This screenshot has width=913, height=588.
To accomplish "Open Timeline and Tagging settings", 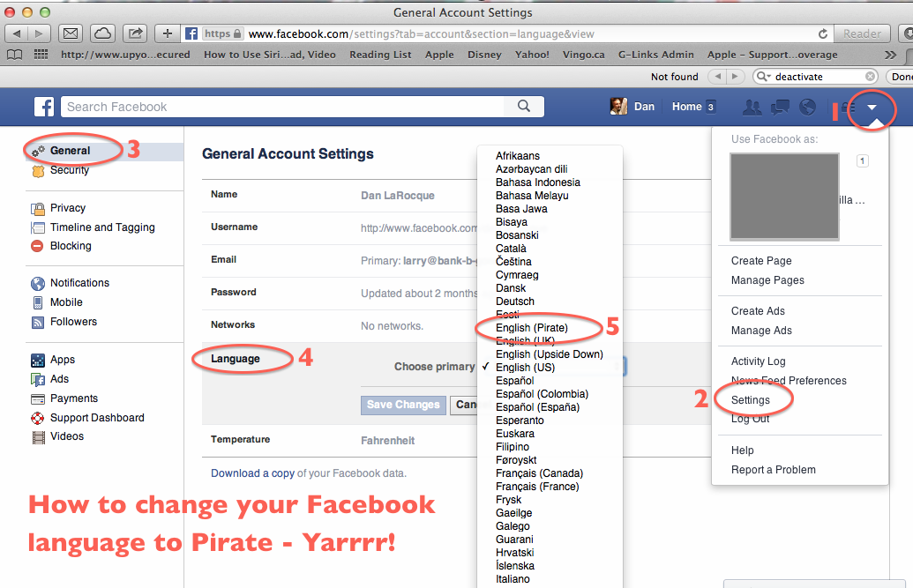I will 102,227.
